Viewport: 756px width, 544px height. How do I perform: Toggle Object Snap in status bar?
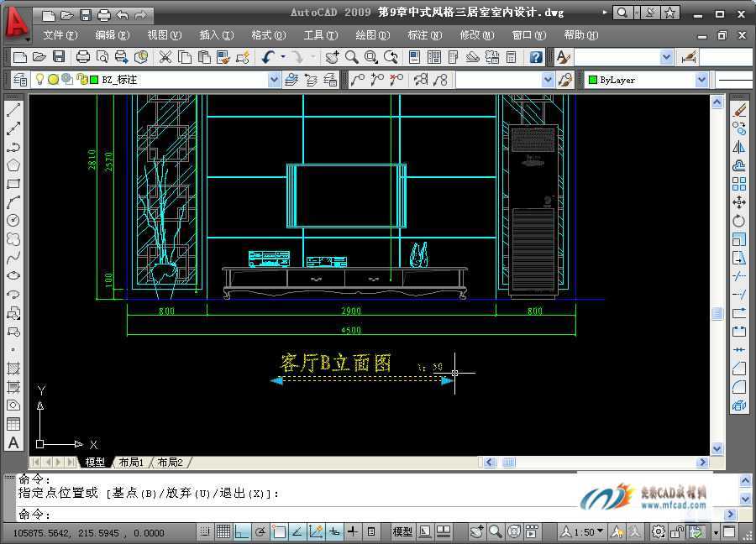point(279,531)
